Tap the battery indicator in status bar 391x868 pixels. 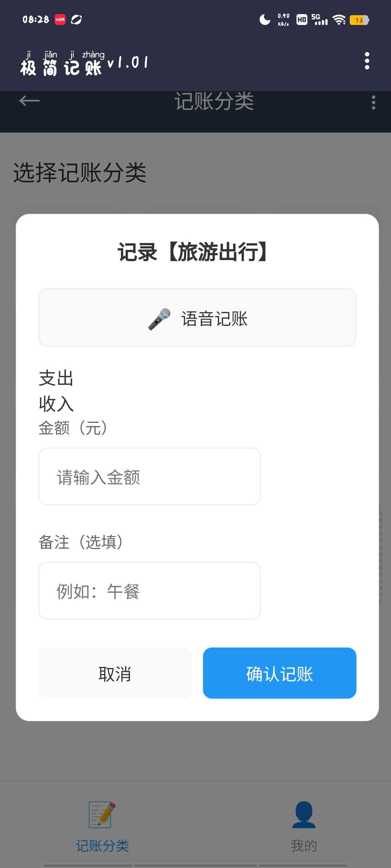pyautogui.click(x=359, y=20)
